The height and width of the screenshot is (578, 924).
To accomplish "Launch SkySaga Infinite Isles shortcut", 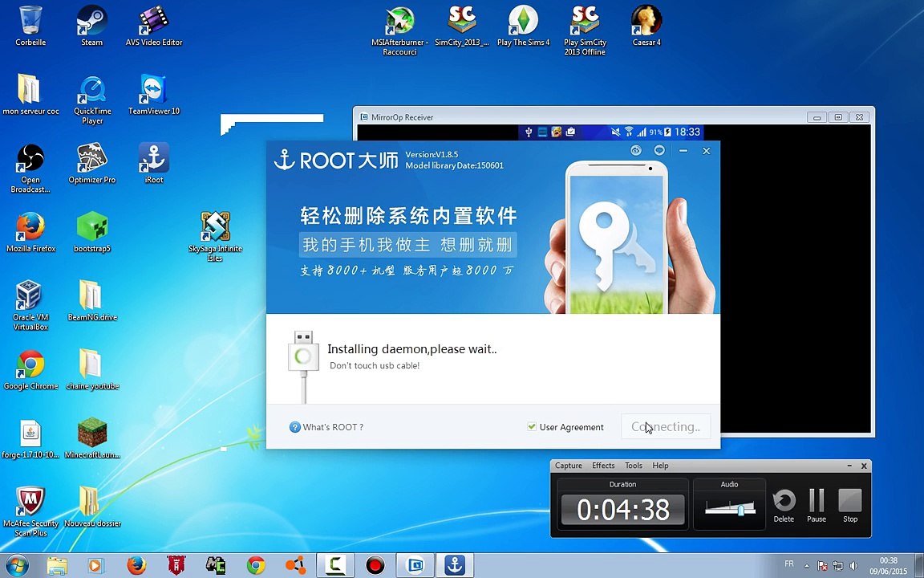I will click(215, 237).
